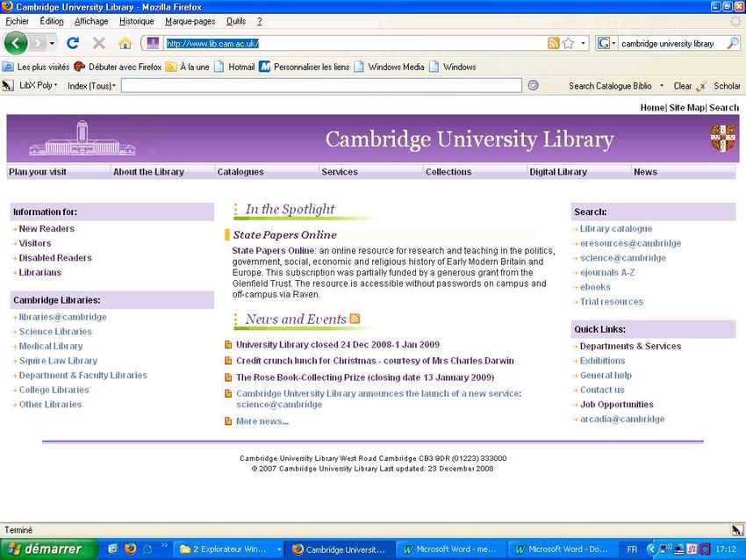This screenshot has height=560, width=746.
Task: Bookmark this page with the star icon
Action: point(568,43)
